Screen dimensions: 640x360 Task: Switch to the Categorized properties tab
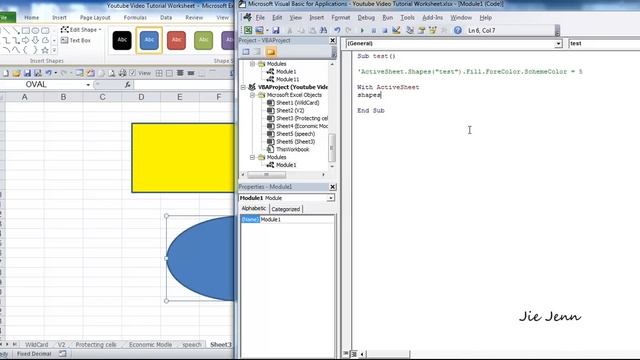286,209
